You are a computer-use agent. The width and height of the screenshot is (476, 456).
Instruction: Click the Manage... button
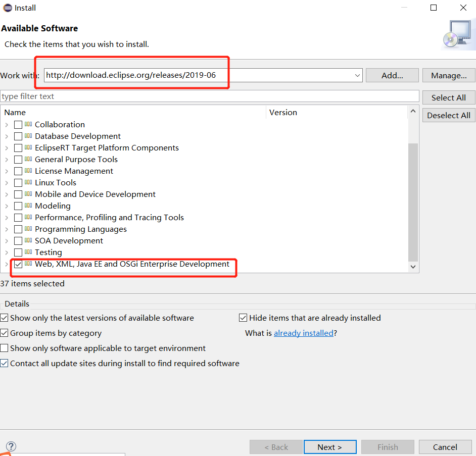[449, 75]
